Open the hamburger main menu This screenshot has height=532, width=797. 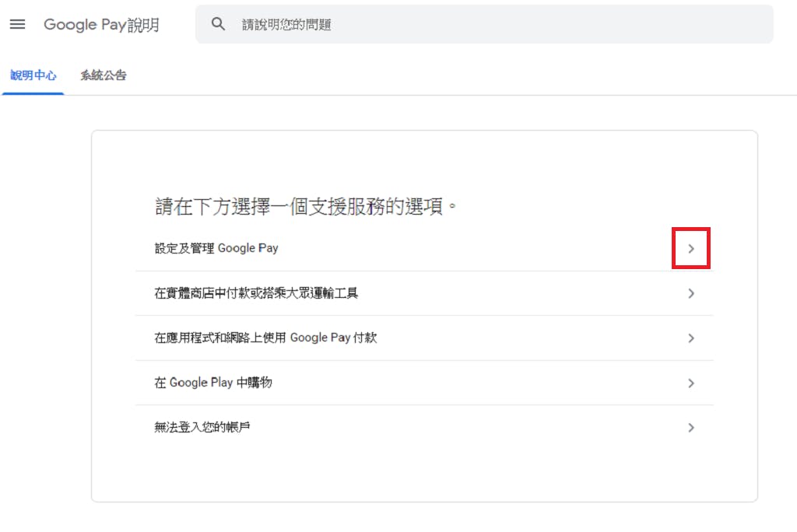pos(17,24)
